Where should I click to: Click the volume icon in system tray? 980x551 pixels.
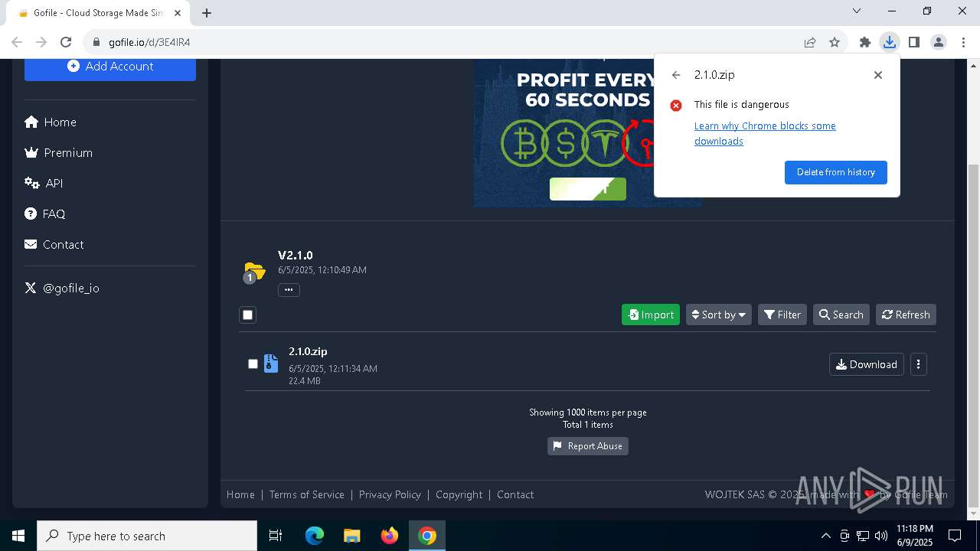881,536
